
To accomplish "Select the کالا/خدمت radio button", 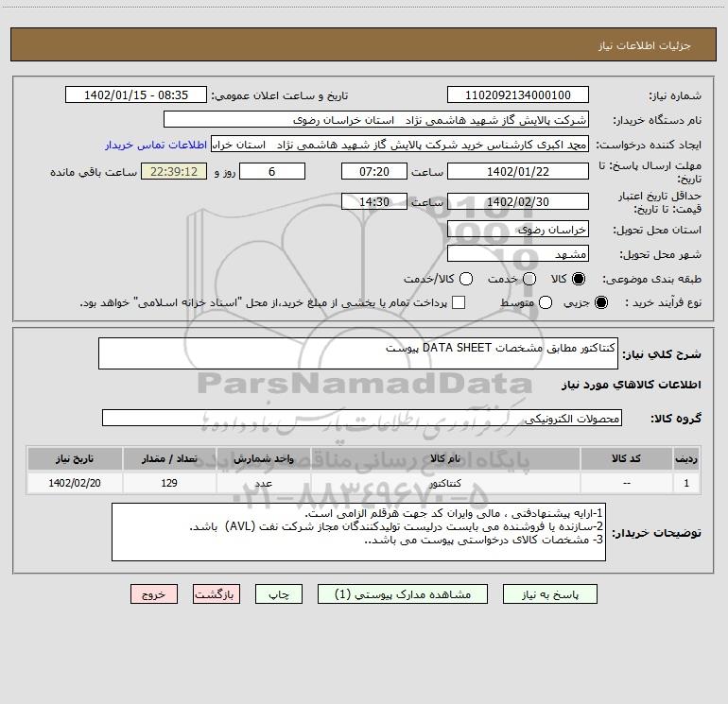I will tap(466, 279).
